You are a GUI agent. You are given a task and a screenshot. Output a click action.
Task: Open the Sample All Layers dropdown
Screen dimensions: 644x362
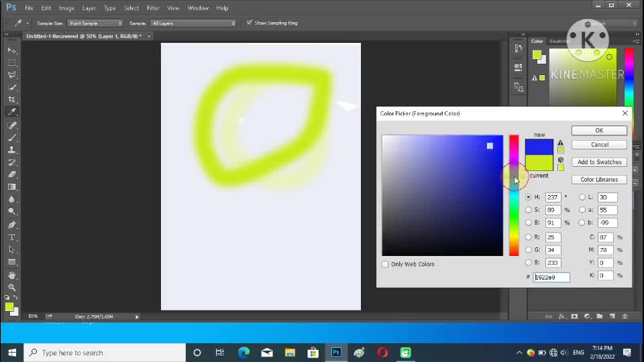click(x=193, y=23)
